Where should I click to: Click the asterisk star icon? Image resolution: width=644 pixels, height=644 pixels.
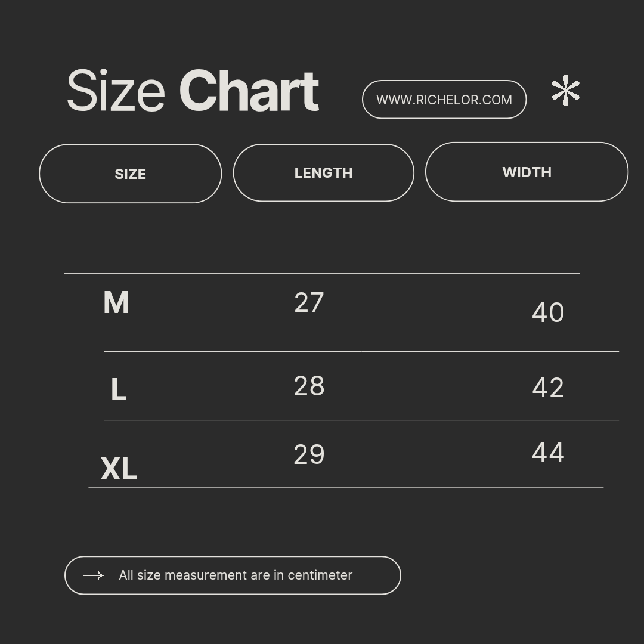click(565, 91)
